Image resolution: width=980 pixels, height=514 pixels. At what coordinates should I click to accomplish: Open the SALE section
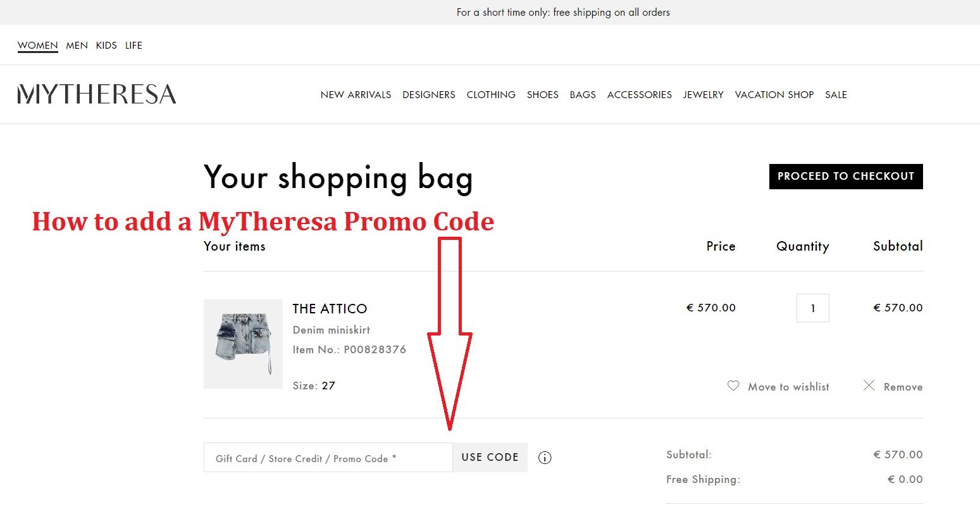click(x=836, y=94)
